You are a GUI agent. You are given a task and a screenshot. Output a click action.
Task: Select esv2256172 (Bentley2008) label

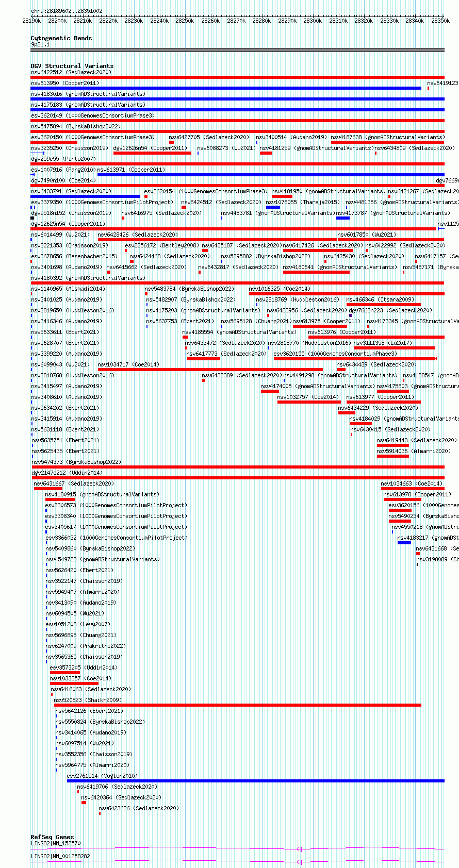162,245
